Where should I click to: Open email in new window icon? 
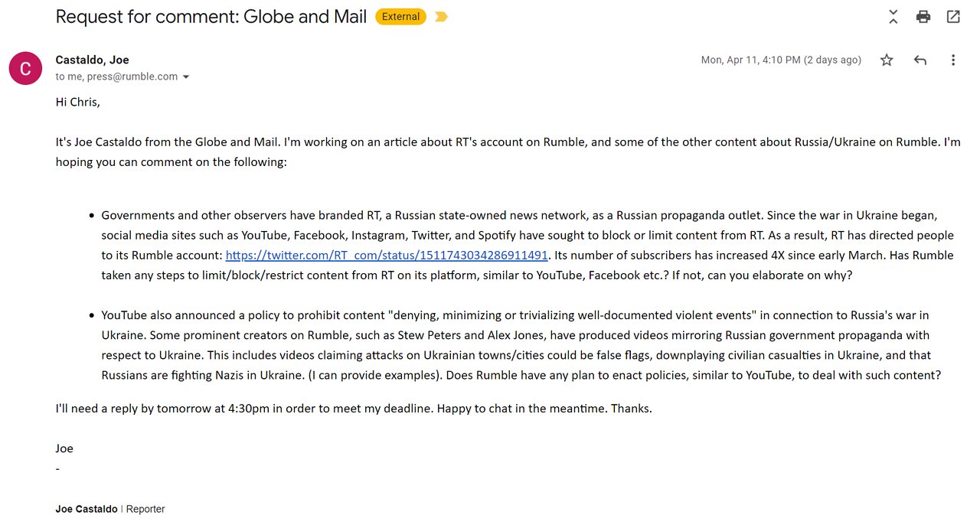[953, 16]
